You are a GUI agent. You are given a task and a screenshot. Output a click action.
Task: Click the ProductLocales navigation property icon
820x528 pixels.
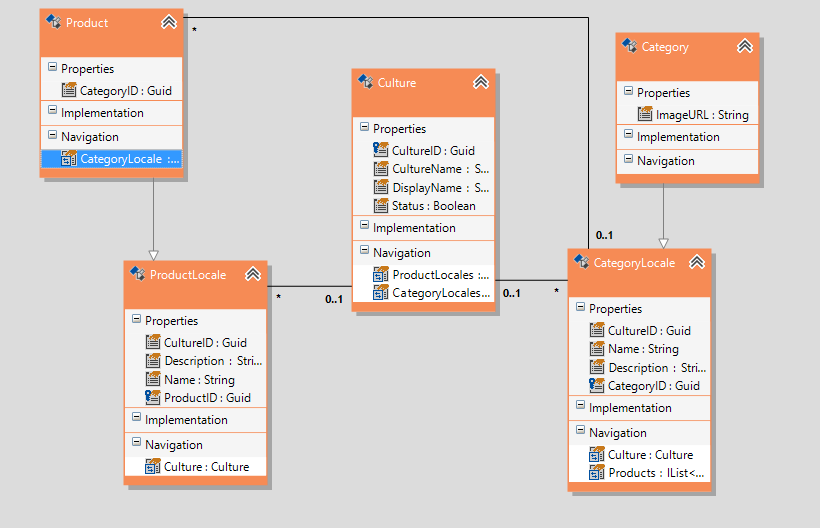[381, 274]
